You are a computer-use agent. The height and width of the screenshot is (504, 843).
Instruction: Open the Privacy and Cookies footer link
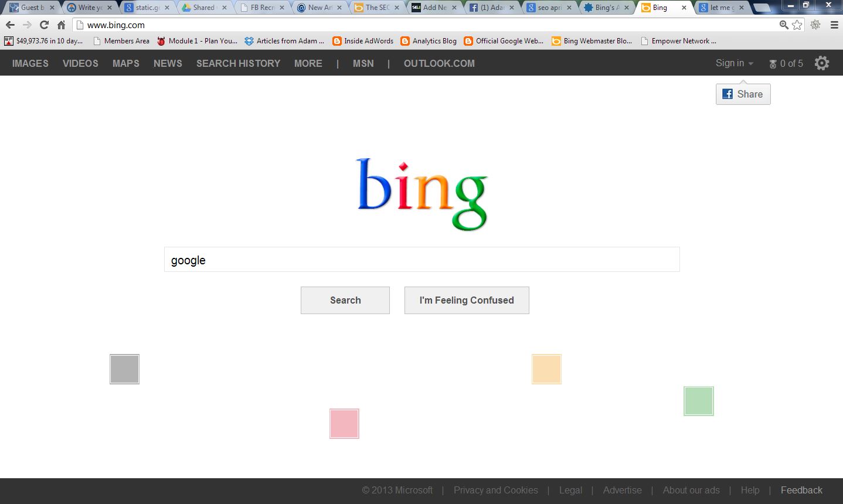496,490
